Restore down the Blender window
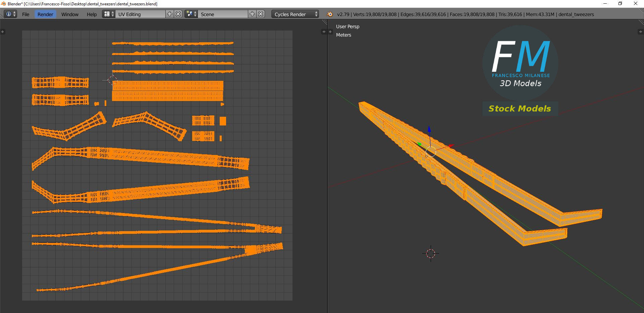644x313 pixels. [620, 4]
